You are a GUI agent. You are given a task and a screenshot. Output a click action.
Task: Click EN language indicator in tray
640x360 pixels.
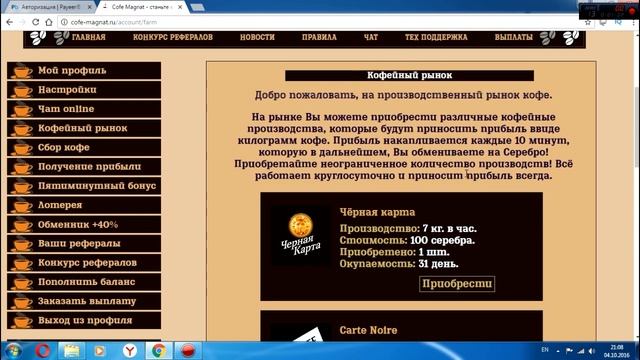(545, 350)
